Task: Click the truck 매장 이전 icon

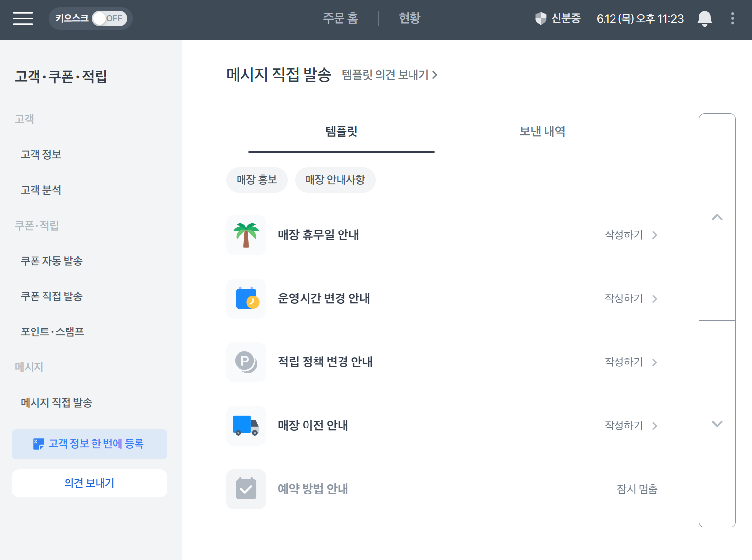Action: click(x=246, y=426)
